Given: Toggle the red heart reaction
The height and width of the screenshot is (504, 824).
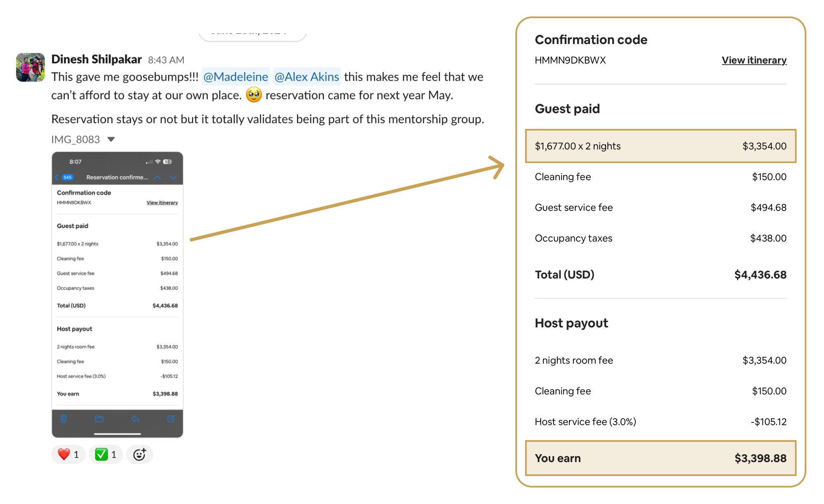Looking at the screenshot, I should [68, 455].
